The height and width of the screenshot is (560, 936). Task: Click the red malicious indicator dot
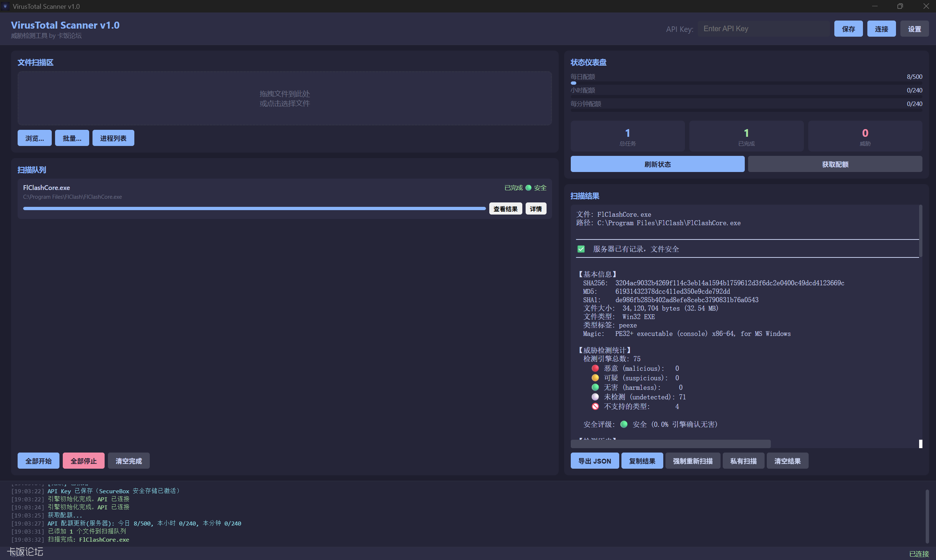[595, 368]
